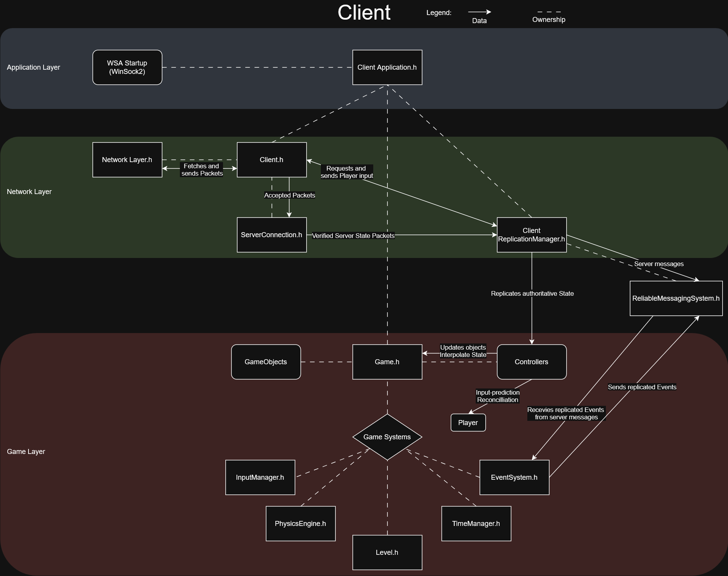Screen dimensions: 728x576
Task: Select the 'Legend:' text
Action: [x=439, y=13]
